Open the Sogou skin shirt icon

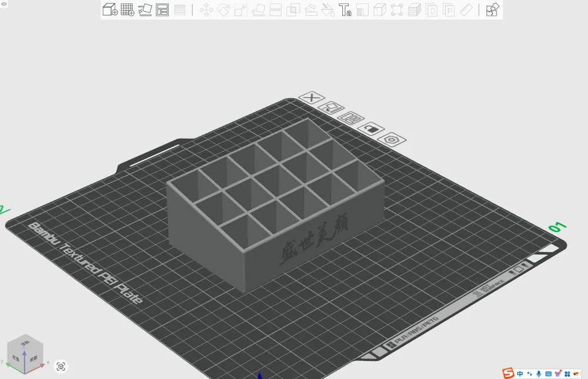(x=558, y=373)
